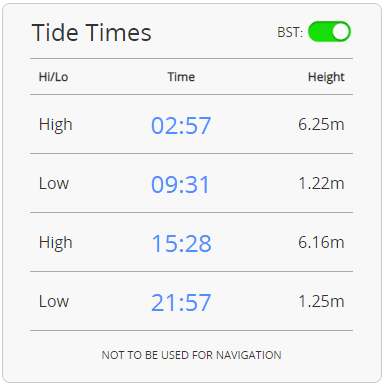Toggle the BST time switch
Screen dimensions: 385x386
click(329, 32)
